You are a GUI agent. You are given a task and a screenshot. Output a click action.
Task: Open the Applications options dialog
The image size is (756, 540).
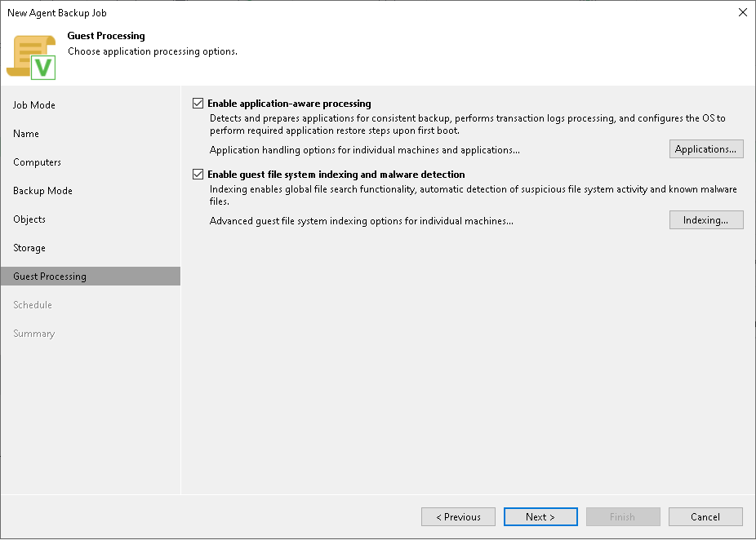click(705, 148)
